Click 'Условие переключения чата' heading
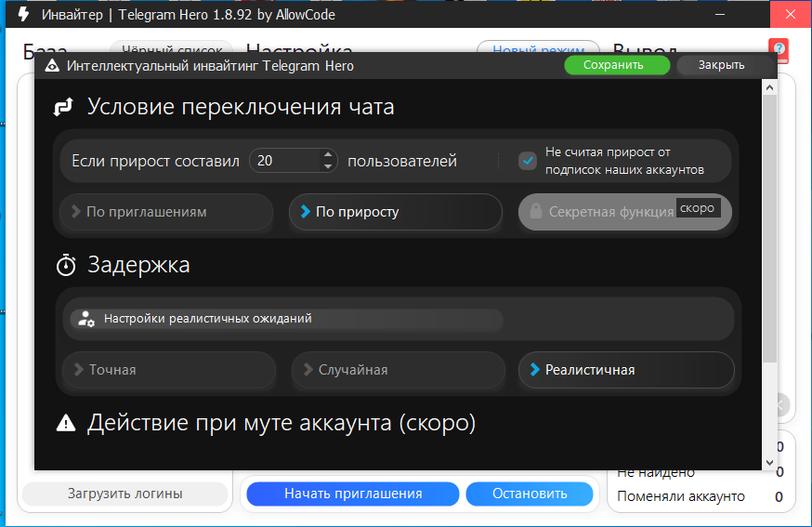Screen dimensions: 812x527 click(241, 107)
